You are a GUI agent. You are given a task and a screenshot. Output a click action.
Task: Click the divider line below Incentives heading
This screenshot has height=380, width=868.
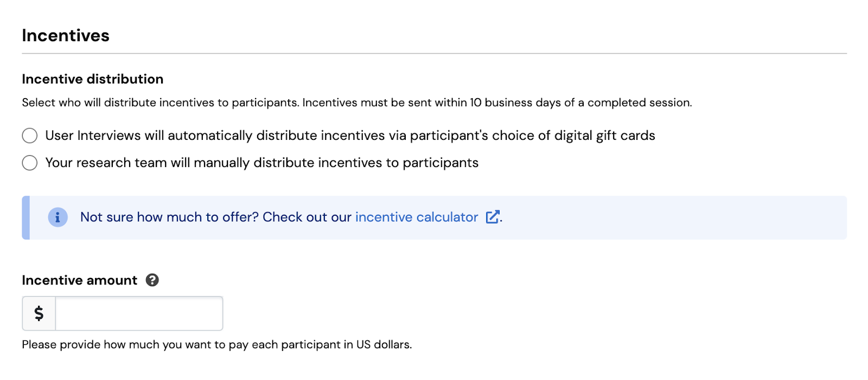tap(434, 54)
